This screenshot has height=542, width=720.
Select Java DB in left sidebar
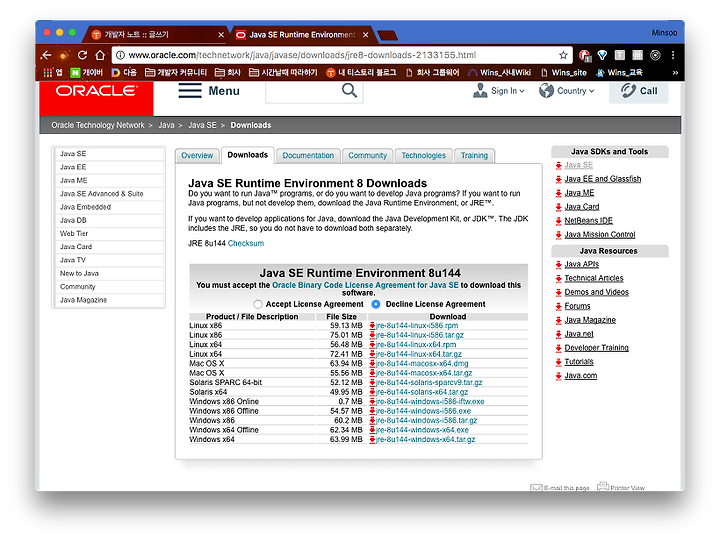pos(109,220)
